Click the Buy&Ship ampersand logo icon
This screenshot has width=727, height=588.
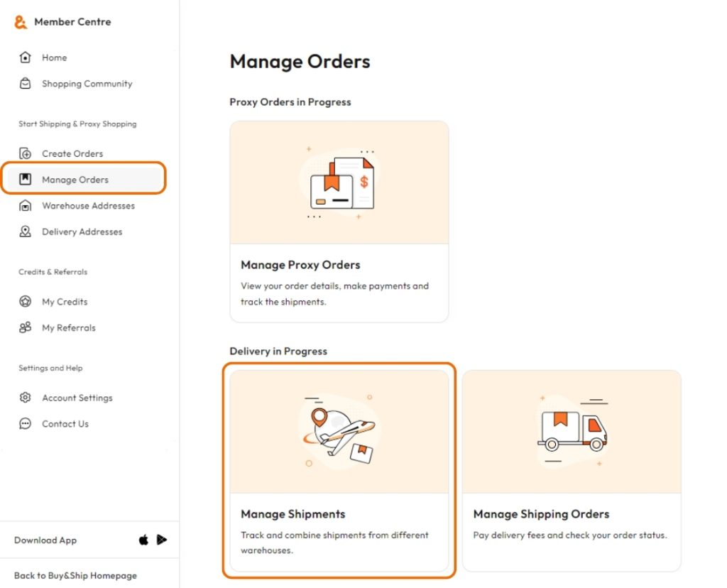point(21,22)
